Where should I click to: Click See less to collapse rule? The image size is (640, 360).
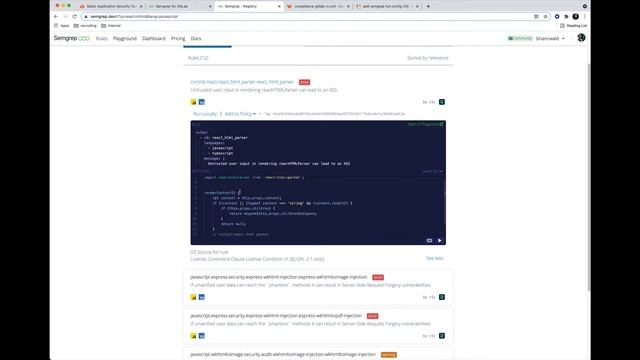click(434, 258)
